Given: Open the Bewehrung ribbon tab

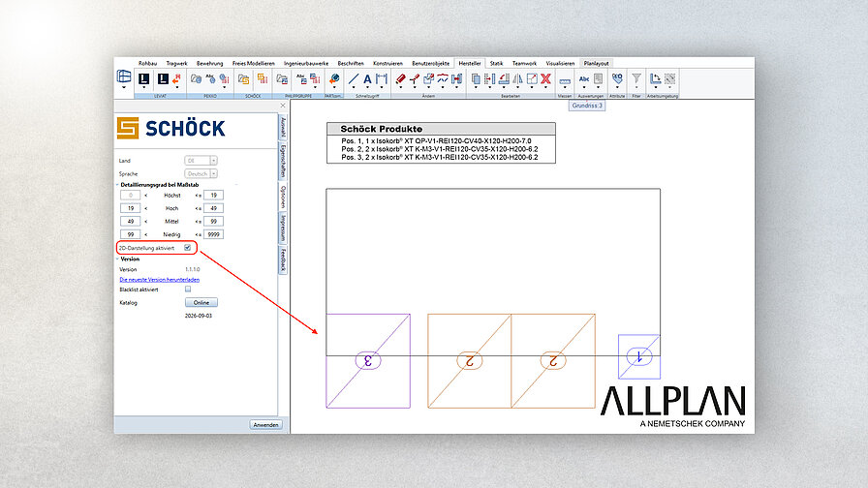Looking at the screenshot, I should (210, 64).
